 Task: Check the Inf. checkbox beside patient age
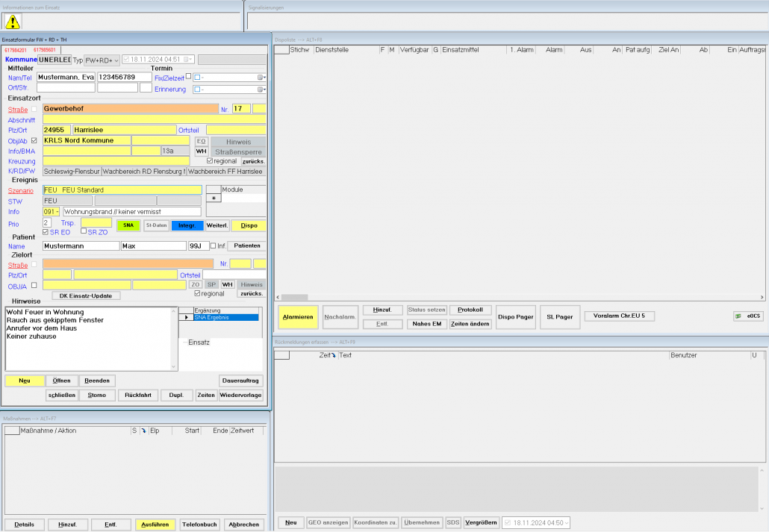(x=213, y=246)
